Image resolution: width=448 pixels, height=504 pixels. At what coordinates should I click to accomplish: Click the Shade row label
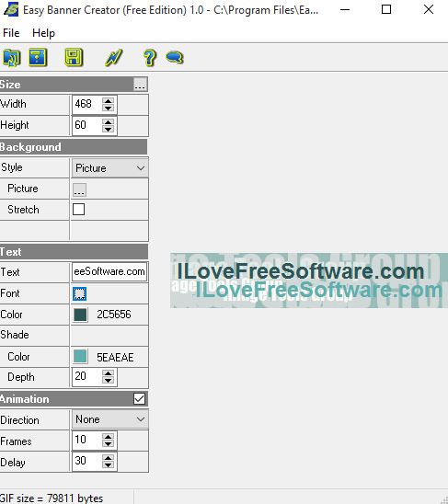[x=15, y=335]
